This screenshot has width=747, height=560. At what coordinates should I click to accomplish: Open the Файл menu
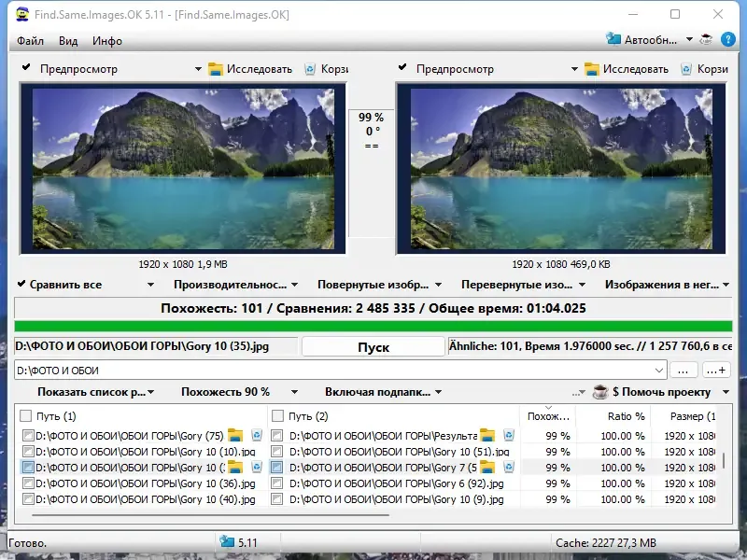(30, 41)
